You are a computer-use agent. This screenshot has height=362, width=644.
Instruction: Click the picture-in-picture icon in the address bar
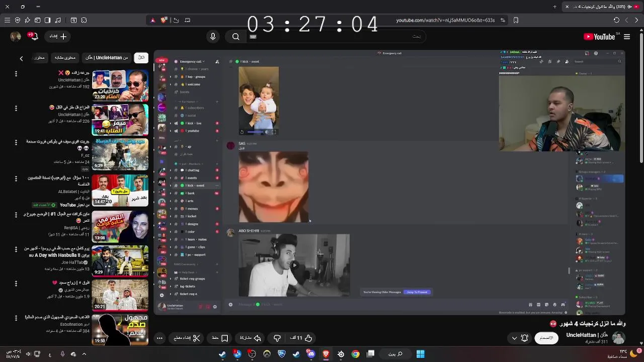(188, 20)
